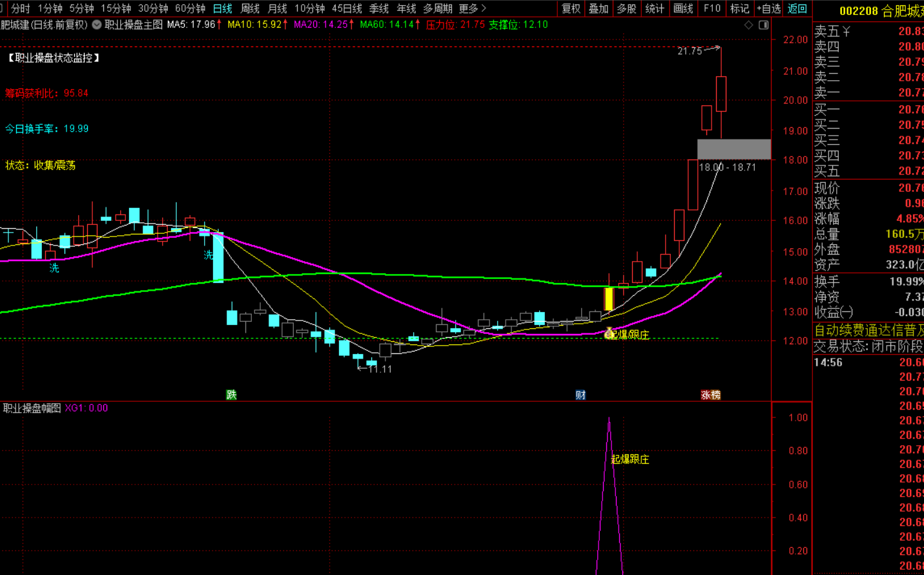Select the 画线 drawing tool button
Image resolution: width=924 pixels, height=575 pixels.
[683, 8]
